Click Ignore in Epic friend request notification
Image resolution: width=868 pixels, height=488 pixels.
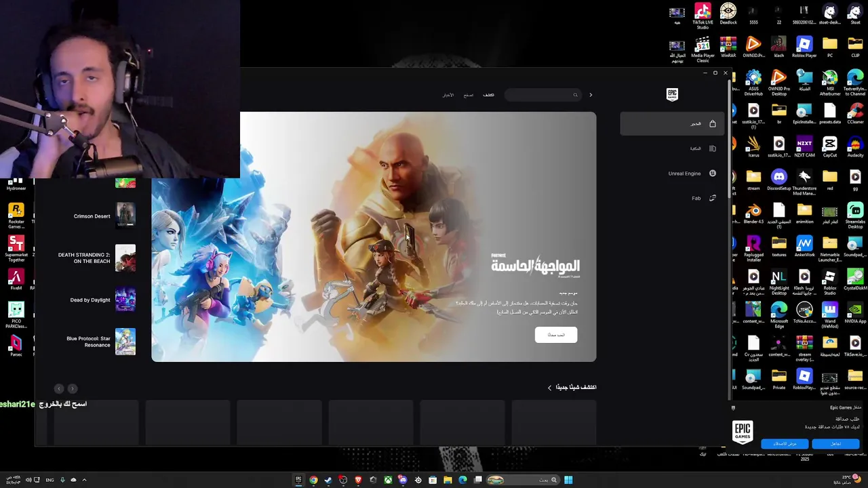point(835,444)
